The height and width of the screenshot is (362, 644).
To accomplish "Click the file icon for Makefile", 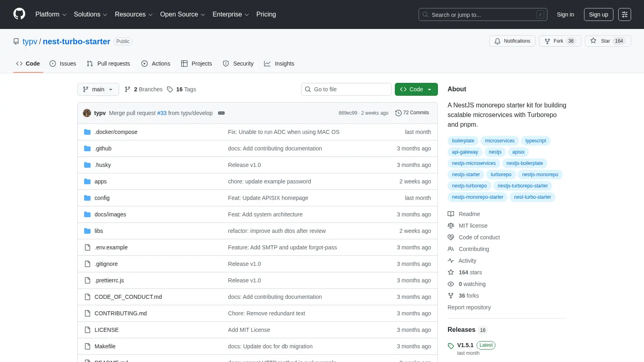I will 87,346.
